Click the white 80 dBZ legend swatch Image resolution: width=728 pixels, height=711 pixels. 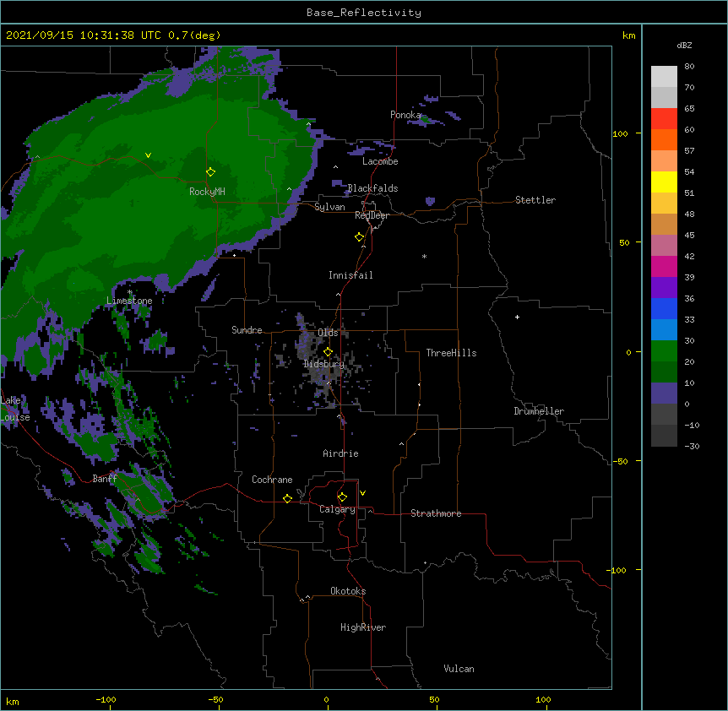pos(664,77)
